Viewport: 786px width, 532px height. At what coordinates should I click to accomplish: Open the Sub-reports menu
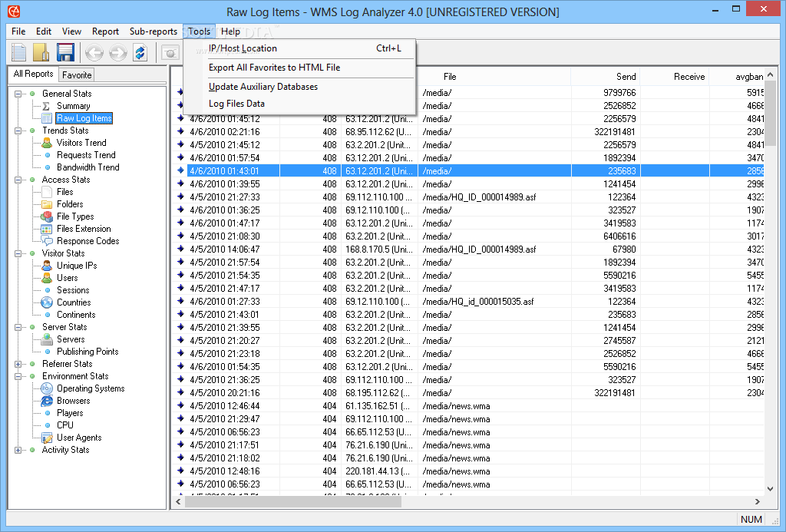click(x=154, y=31)
